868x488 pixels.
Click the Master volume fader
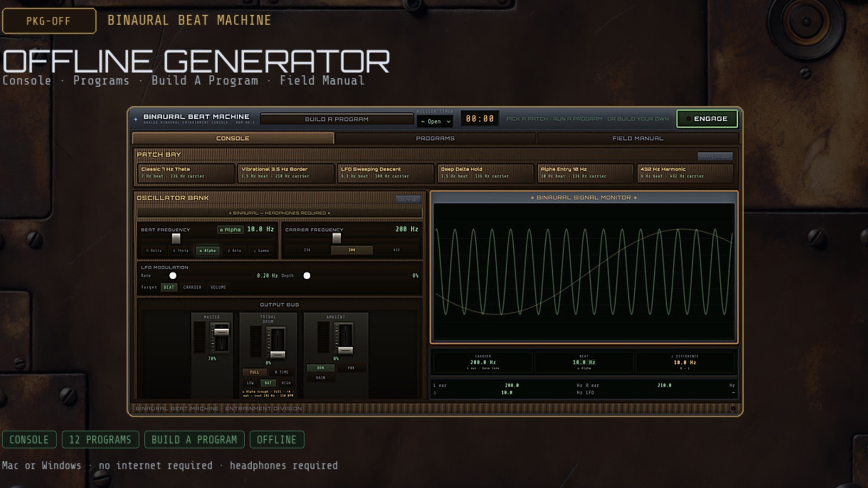(221, 331)
